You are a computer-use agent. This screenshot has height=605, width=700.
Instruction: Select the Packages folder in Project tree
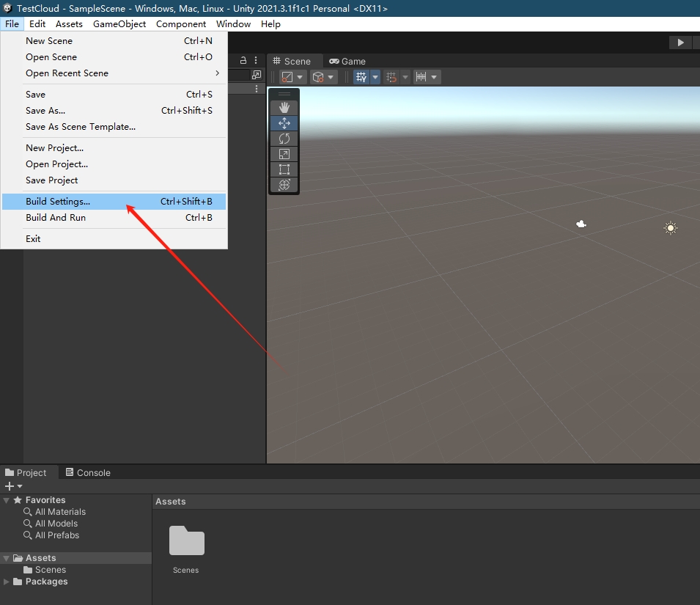76,582
